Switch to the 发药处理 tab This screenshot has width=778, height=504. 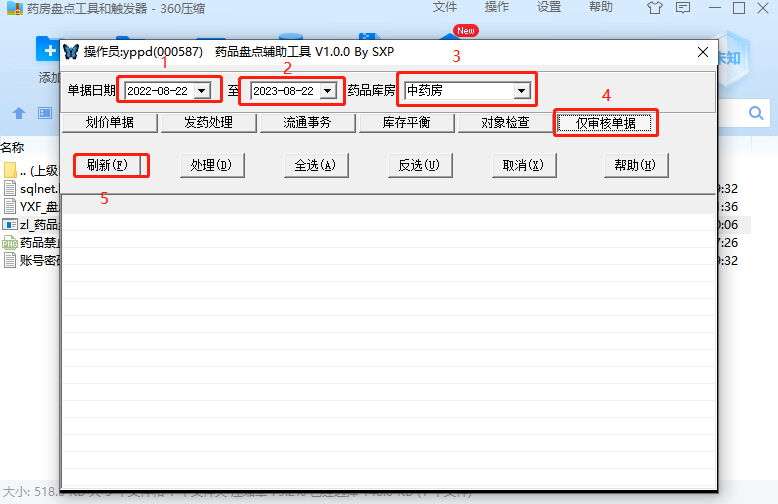(208, 123)
